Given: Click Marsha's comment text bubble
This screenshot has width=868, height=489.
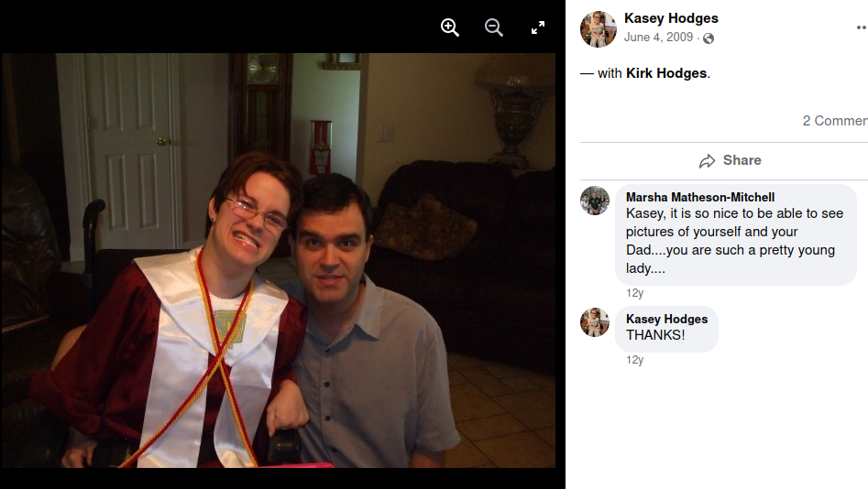Looking at the screenshot, I should 736,235.
